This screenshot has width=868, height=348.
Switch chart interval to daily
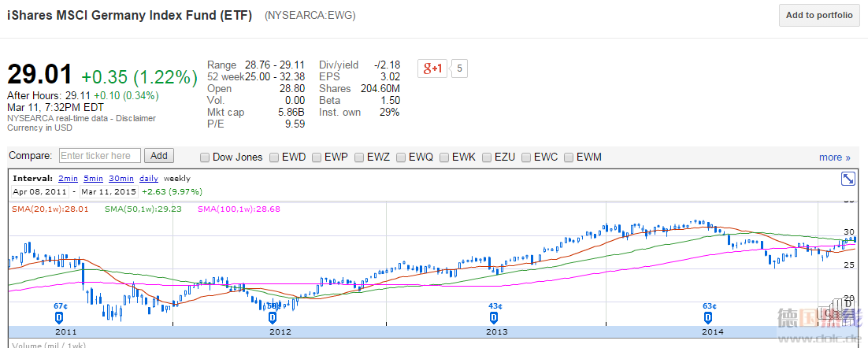pyautogui.click(x=148, y=178)
